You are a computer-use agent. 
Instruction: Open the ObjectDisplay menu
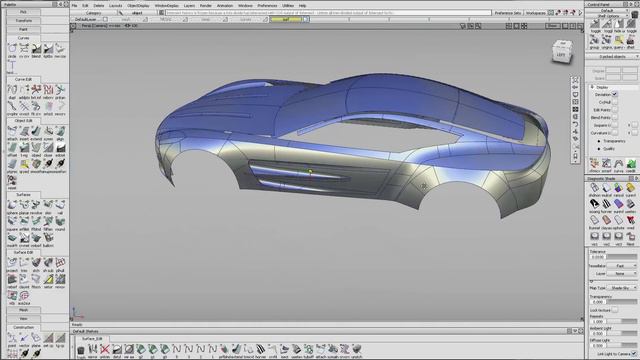[x=138, y=6]
